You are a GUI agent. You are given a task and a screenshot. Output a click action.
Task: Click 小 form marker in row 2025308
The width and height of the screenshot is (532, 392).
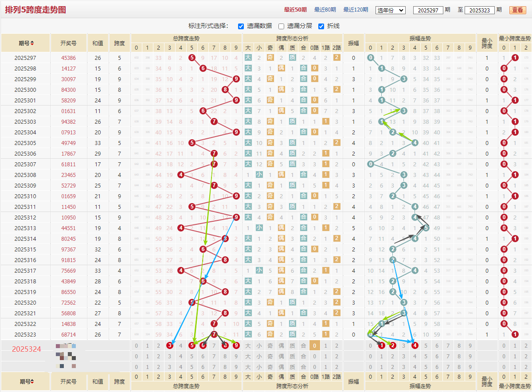click(259, 175)
